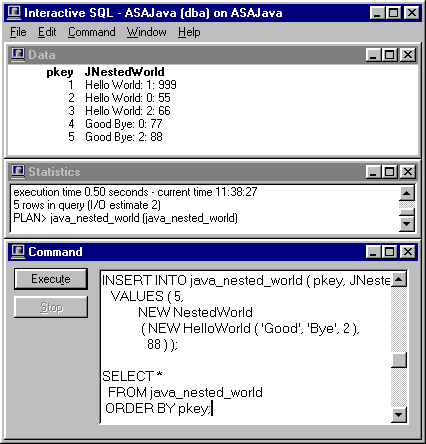
Task: Click Command editor scrollbar up arrow
Action: (x=399, y=279)
